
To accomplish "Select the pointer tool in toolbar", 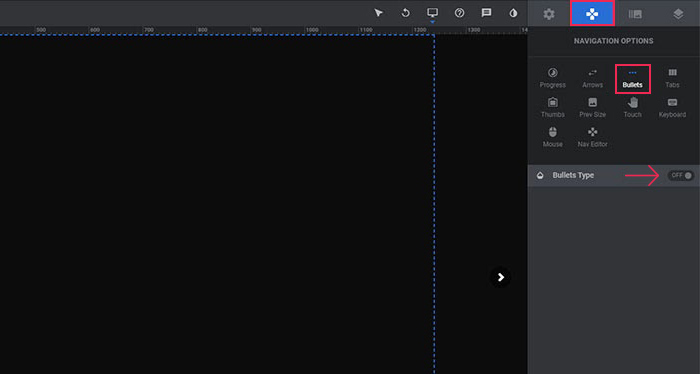I will click(379, 13).
